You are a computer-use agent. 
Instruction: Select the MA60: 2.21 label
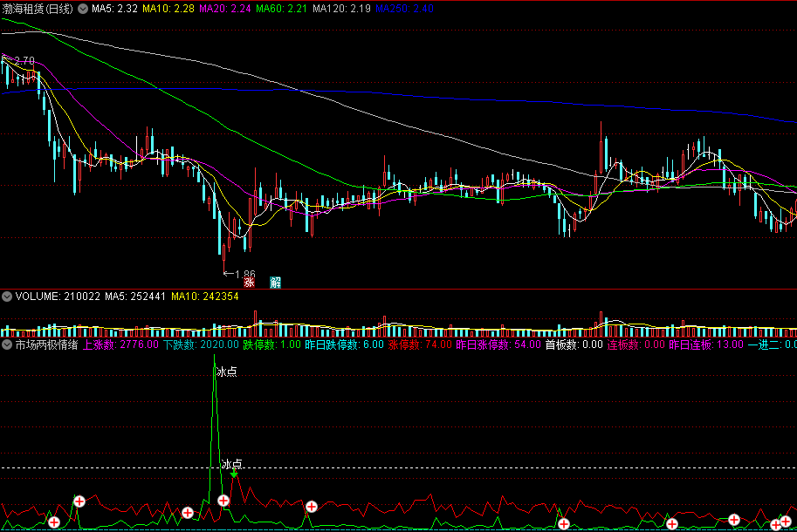click(282, 9)
